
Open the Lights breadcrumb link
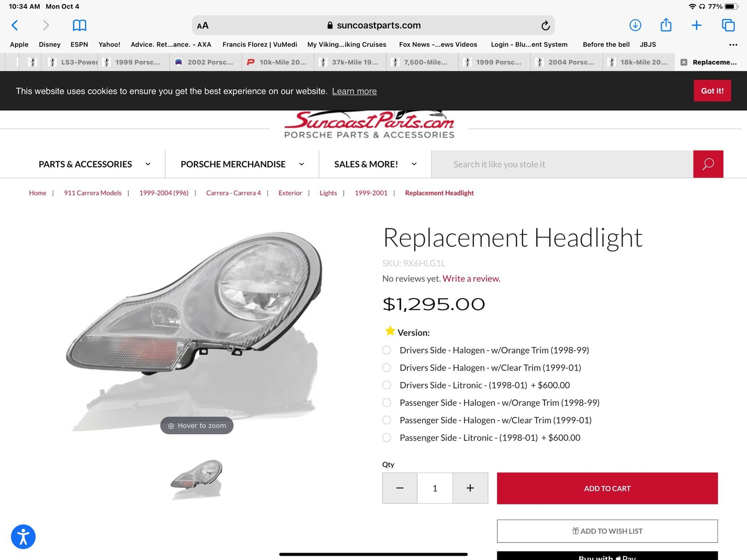coord(328,193)
